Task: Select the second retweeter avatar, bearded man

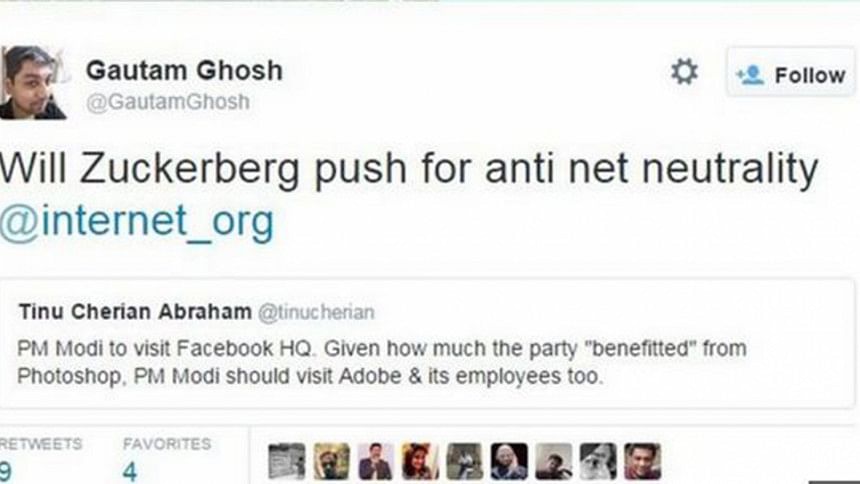Action: [331, 462]
